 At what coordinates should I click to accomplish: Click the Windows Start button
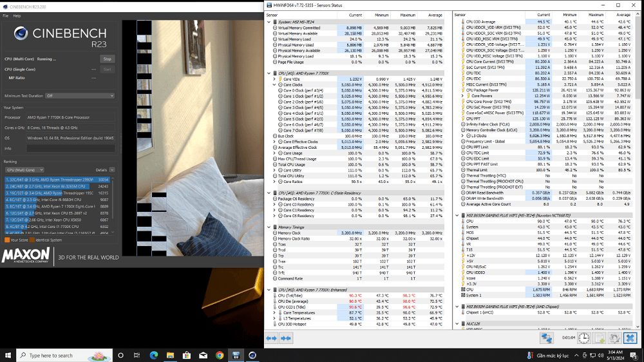click(8, 356)
